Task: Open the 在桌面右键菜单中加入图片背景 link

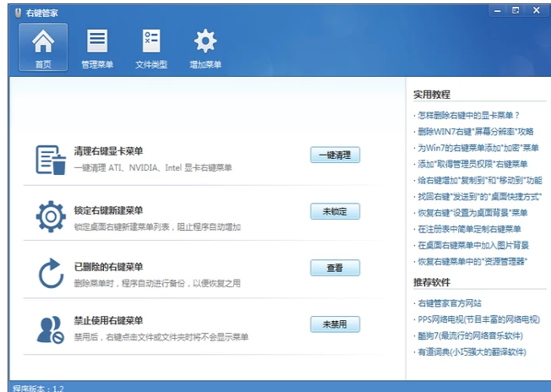Action: pos(472,245)
